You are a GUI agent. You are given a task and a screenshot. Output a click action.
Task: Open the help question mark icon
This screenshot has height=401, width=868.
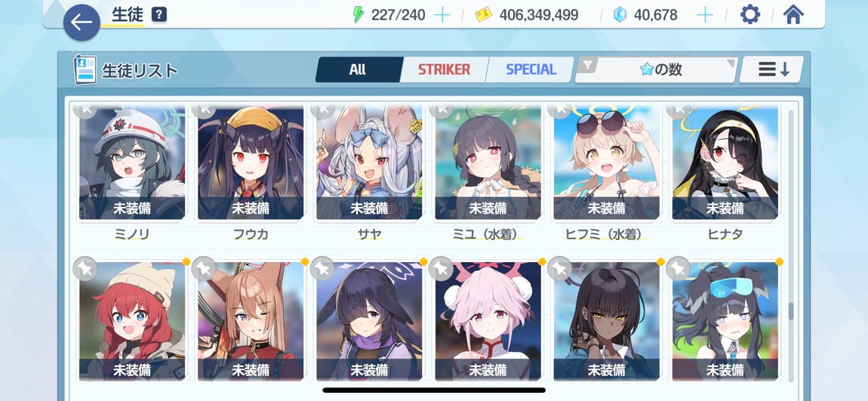[159, 14]
